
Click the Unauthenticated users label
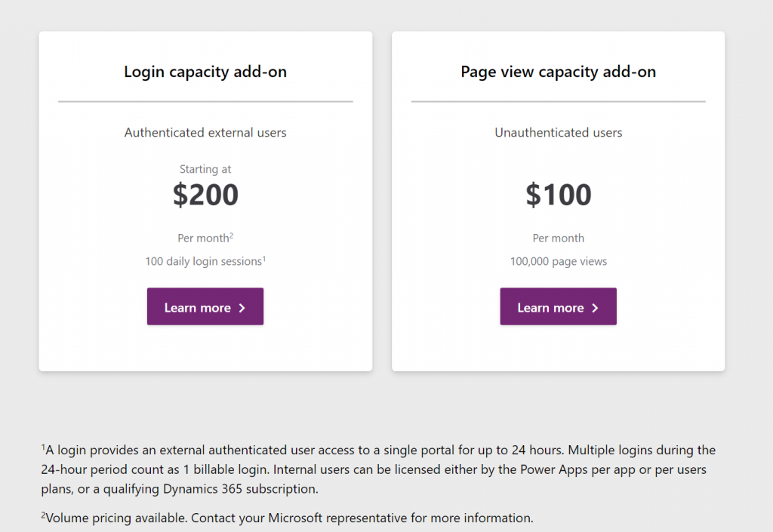558,133
